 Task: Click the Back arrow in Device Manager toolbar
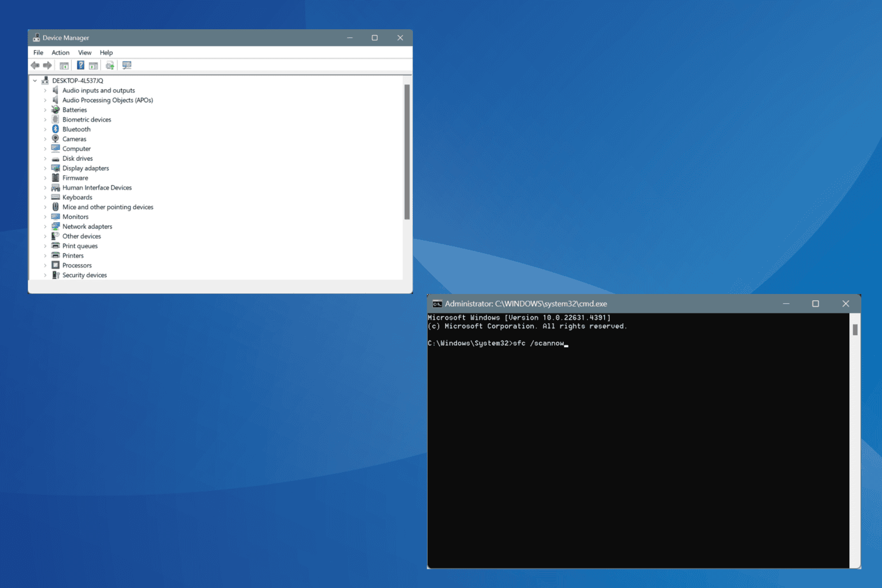(x=35, y=65)
